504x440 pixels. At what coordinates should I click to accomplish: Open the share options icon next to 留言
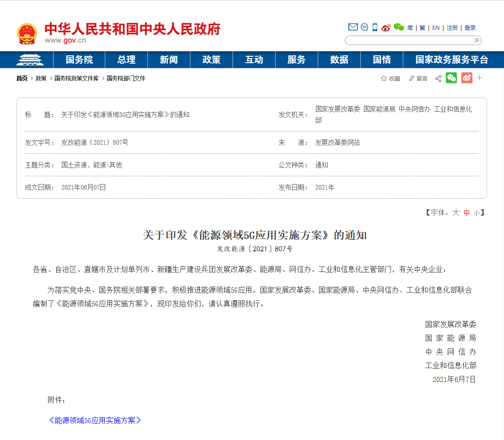click(x=438, y=78)
